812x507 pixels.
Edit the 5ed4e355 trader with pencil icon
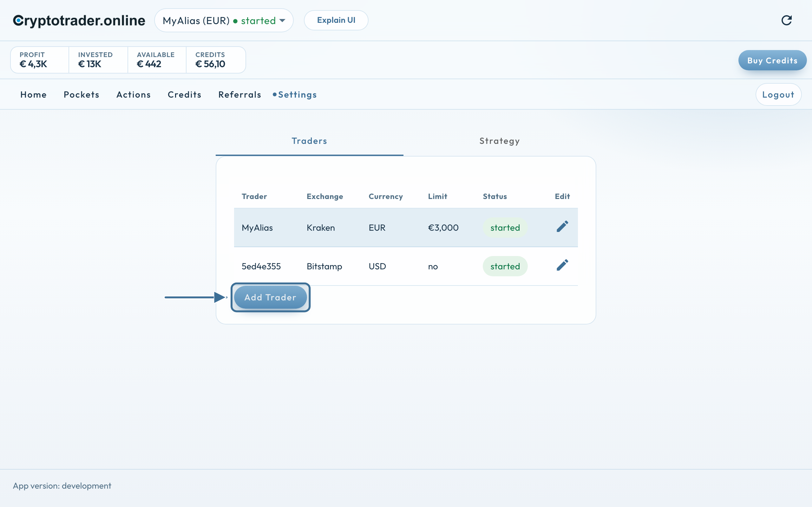[562, 265]
